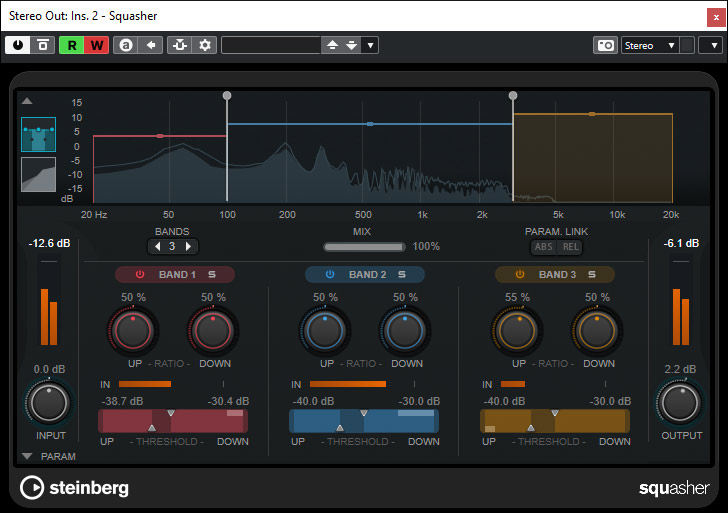This screenshot has height=513, width=728.
Task: Select the band display view thumbnail
Action: pos(38,134)
